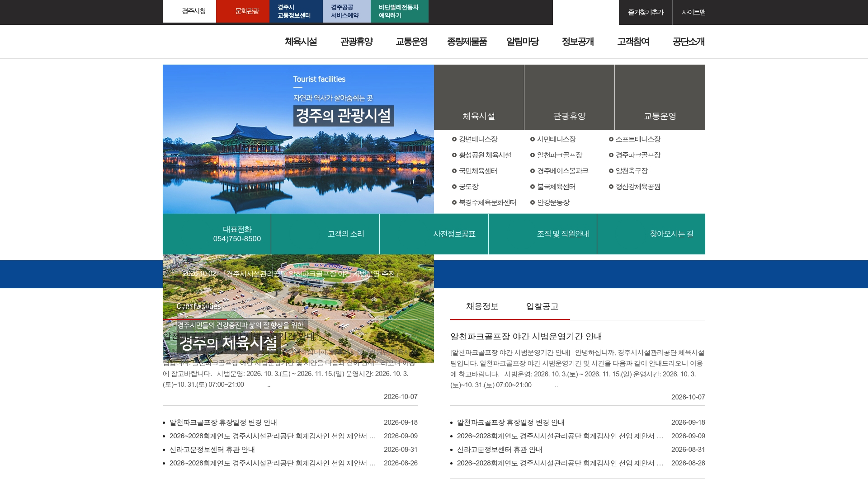Select the gray 교통운영 category tab
The image size is (868, 488).
click(x=660, y=97)
